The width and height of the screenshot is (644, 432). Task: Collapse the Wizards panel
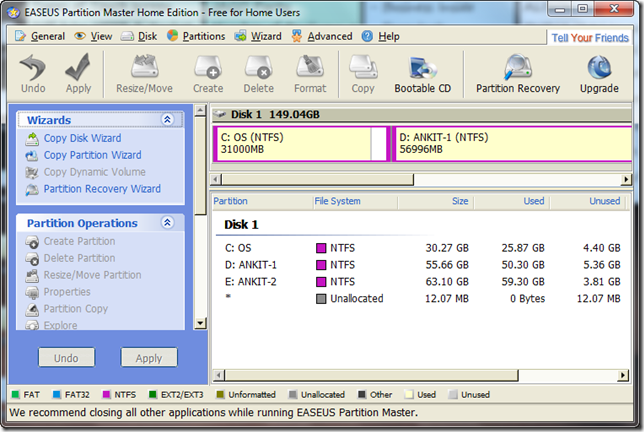(167, 119)
